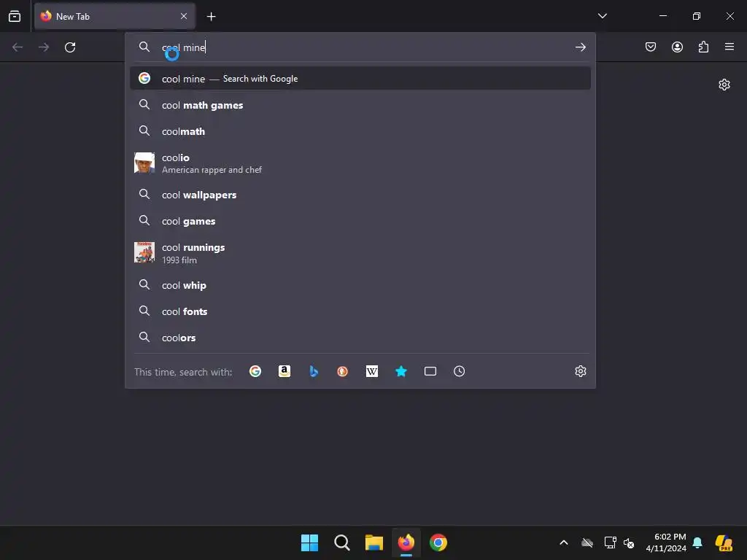This screenshot has height=560, width=747.
Task: Open Windows taskbar search
Action: coord(342,542)
